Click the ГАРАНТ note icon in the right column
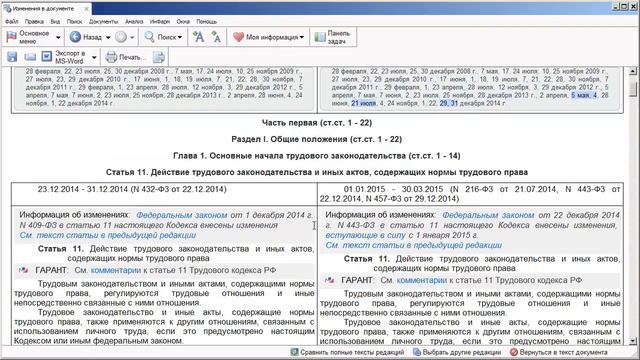Screen dimensions: 640x360 click(x=329, y=280)
